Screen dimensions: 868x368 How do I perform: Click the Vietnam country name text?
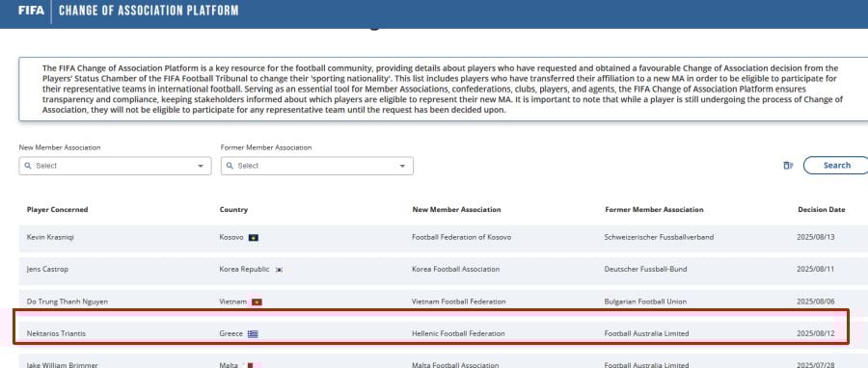click(233, 302)
